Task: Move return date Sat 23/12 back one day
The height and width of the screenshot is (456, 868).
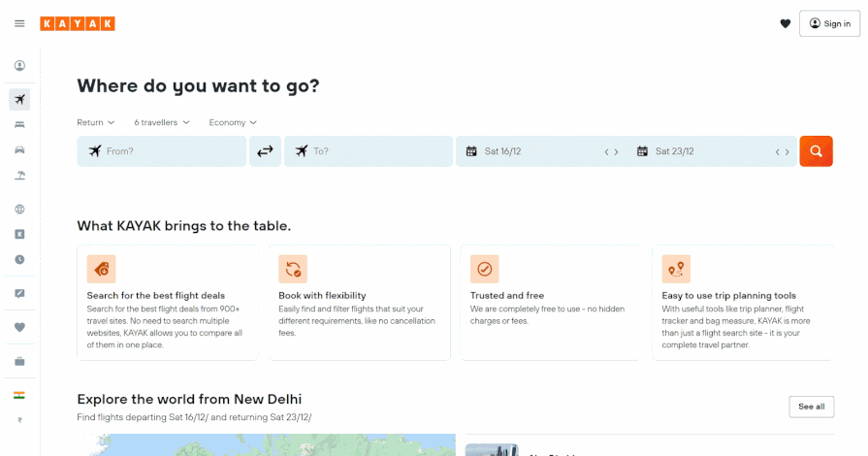Action: tap(777, 151)
